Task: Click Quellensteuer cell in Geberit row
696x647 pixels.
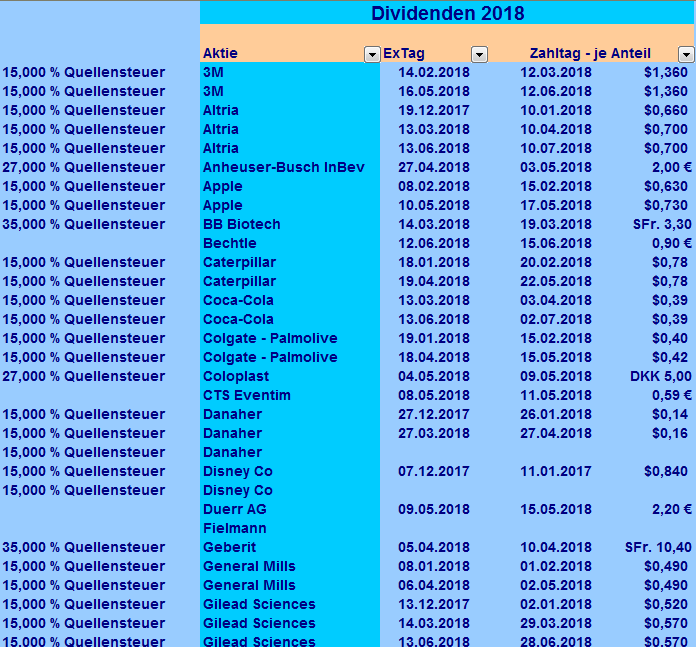Action: pyautogui.click(x=83, y=547)
